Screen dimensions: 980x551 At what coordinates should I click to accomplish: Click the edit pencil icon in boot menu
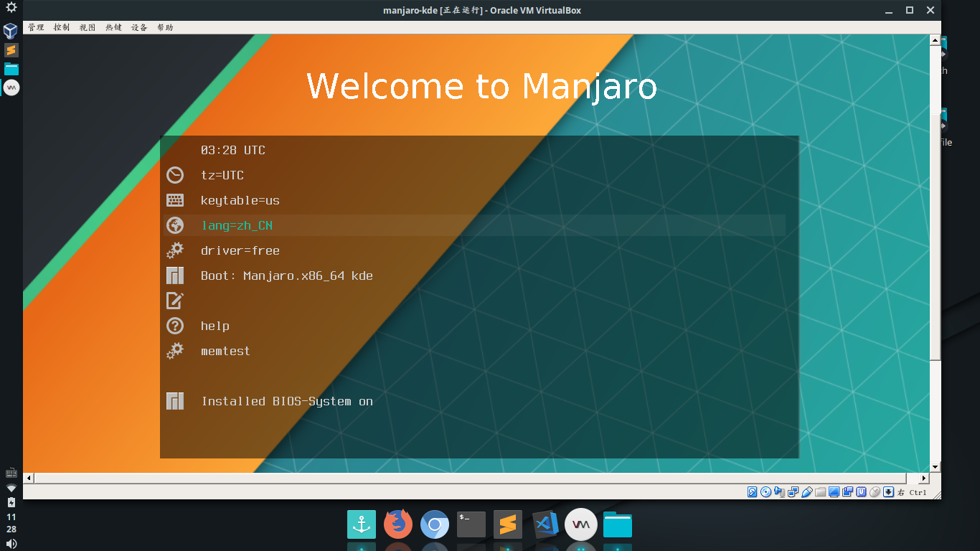pyautogui.click(x=175, y=301)
